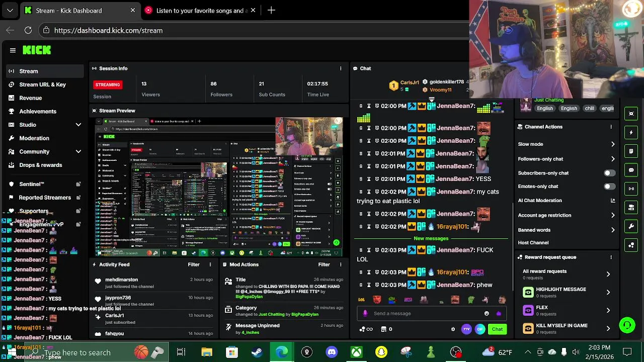Screen dimensions: 644x362
Task: Open Drops & rewards in the sidebar
Action: pos(45,165)
